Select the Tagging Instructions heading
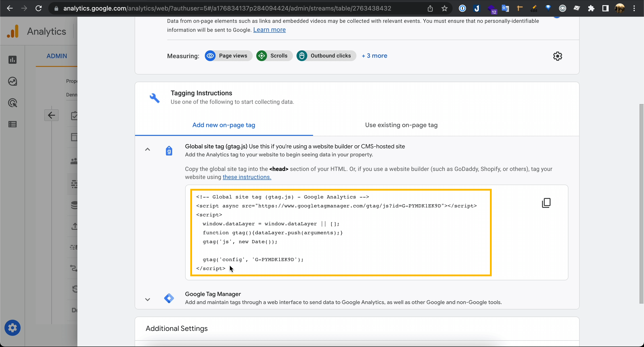This screenshot has width=644, height=347. tap(201, 93)
